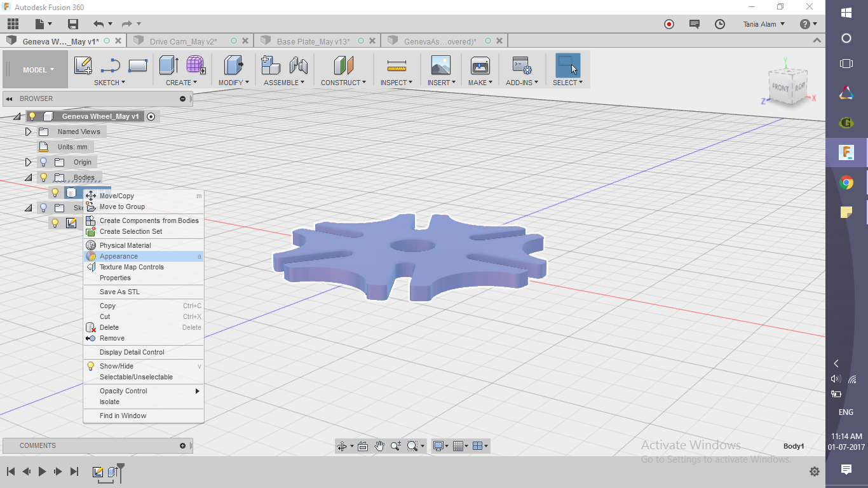Click the extrude feature in timeline
This screenshot has height=488, width=868.
tap(112, 472)
